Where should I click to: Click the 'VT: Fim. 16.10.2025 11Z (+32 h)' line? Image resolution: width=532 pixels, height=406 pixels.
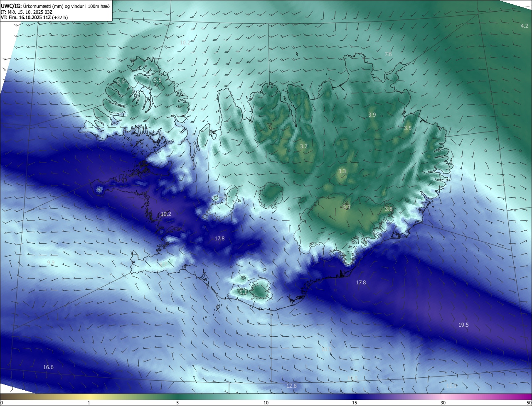[x=34, y=17]
